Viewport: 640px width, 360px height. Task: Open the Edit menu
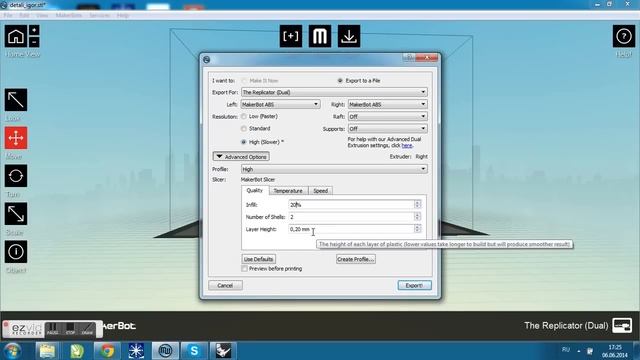pos(24,16)
